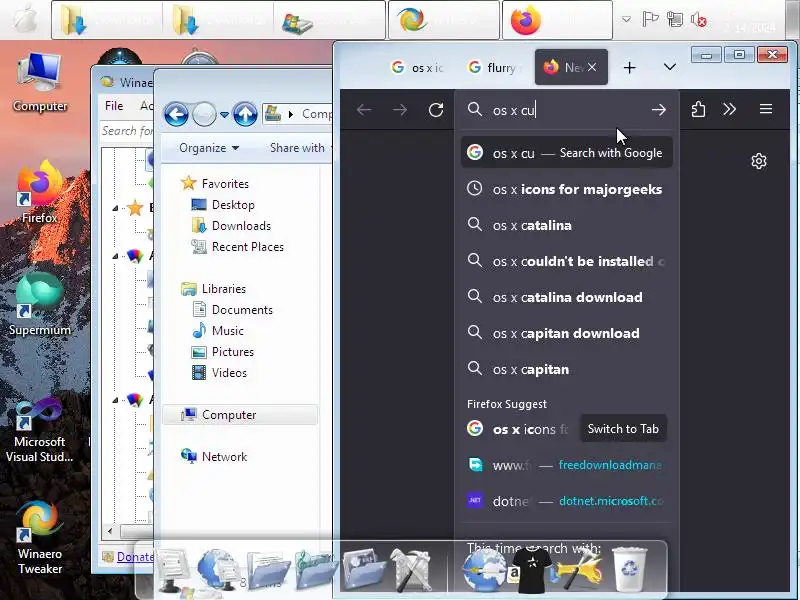Viewport: 800px width, 600px height.
Task: Open new tab page settings gear
Action: coord(759,161)
